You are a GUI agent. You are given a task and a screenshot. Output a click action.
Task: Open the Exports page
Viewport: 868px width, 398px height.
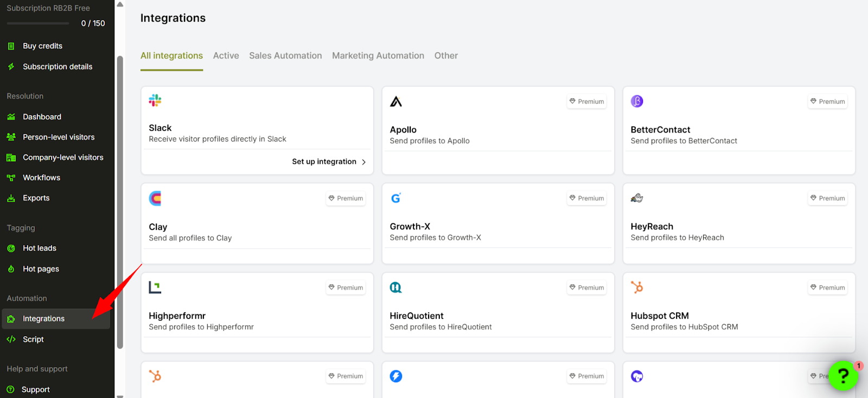(36, 198)
